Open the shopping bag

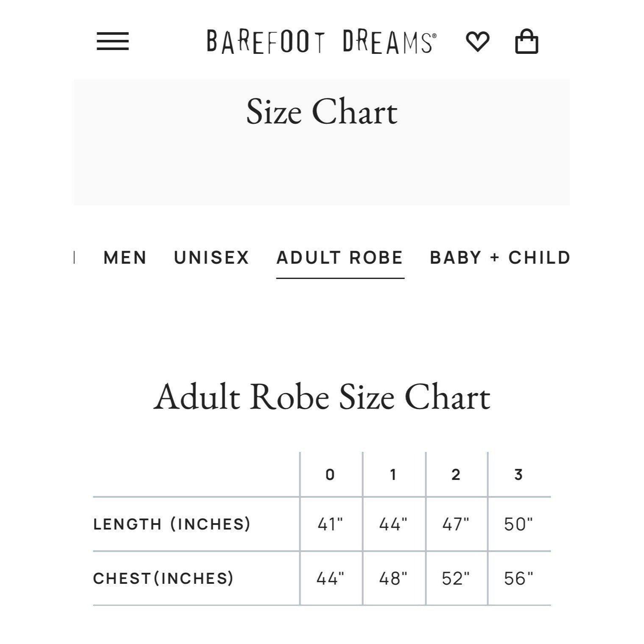(x=526, y=42)
